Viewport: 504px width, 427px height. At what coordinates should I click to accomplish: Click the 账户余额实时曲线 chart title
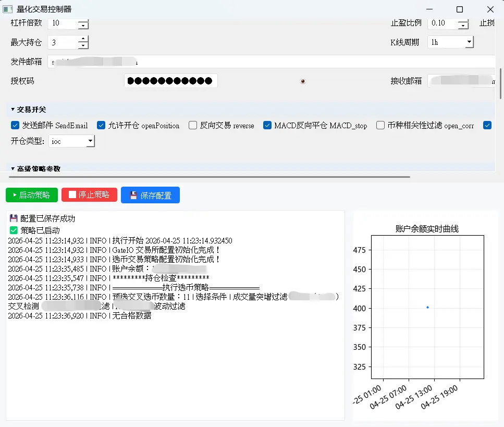coord(427,228)
